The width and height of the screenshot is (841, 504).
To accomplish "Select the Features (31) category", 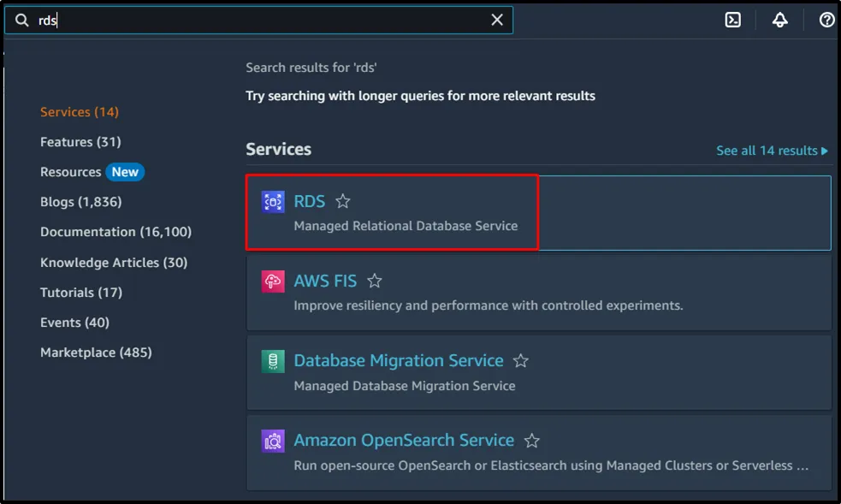I will coord(80,142).
